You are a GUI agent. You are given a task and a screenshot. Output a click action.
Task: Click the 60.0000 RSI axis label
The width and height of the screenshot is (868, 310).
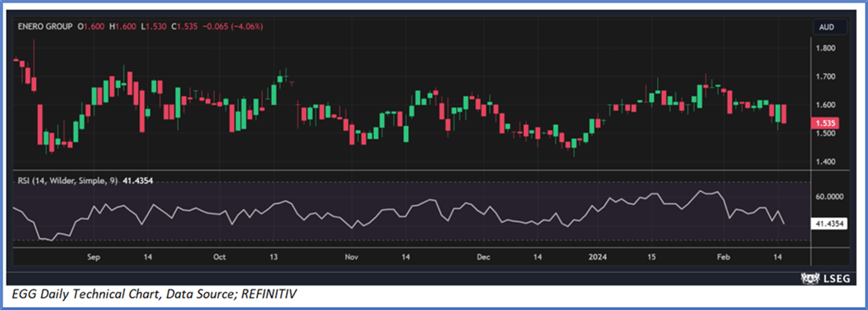[x=829, y=197]
